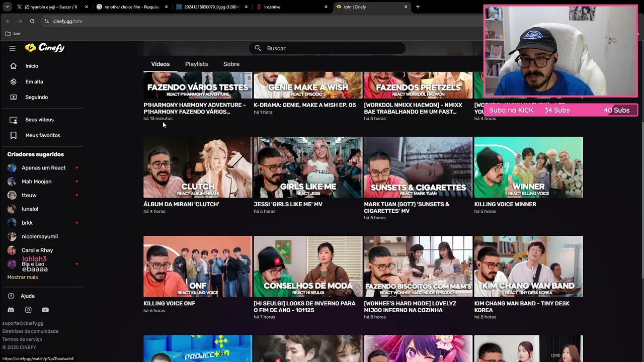This screenshot has height=362, width=644.
Task: Click tteuw avatar
Action: click(x=12, y=195)
